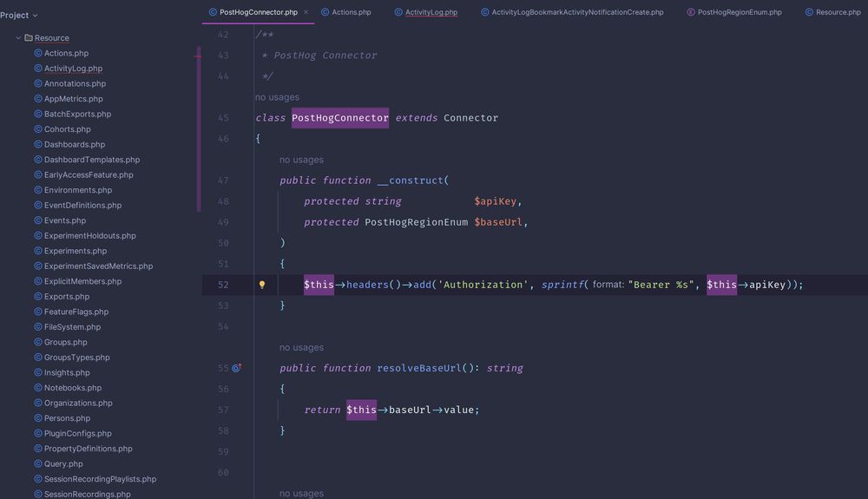Select Query.php in the tree
The image size is (868, 499).
63,464
